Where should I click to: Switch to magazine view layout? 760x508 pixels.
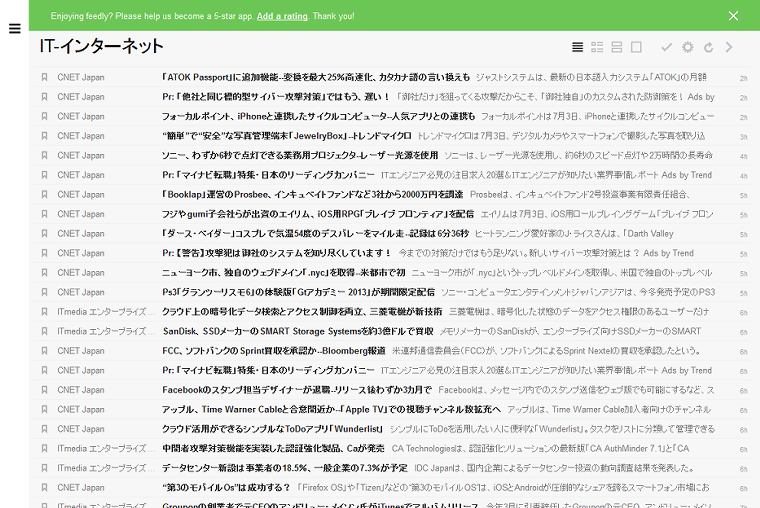coord(597,47)
